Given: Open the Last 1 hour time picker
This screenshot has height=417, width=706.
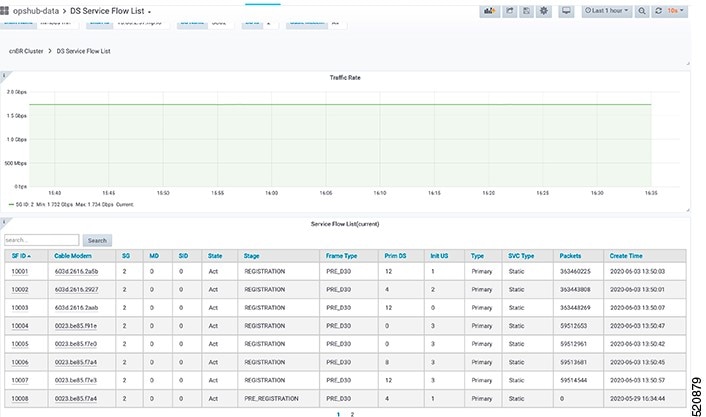Looking at the screenshot, I should pos(606,11).
